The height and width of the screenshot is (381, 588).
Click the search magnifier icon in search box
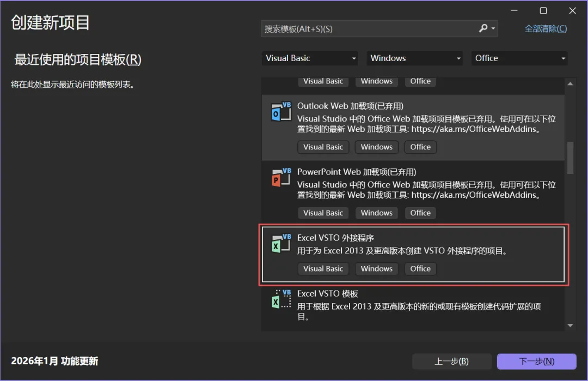(483, 28)
